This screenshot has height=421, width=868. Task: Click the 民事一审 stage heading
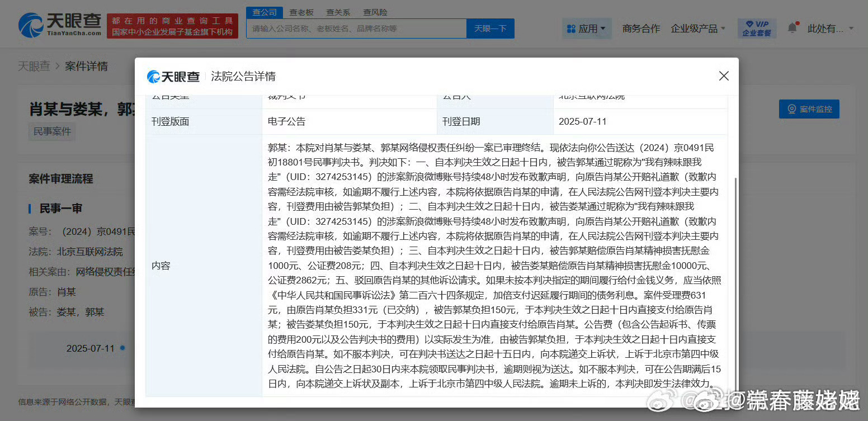pos(61,209)
